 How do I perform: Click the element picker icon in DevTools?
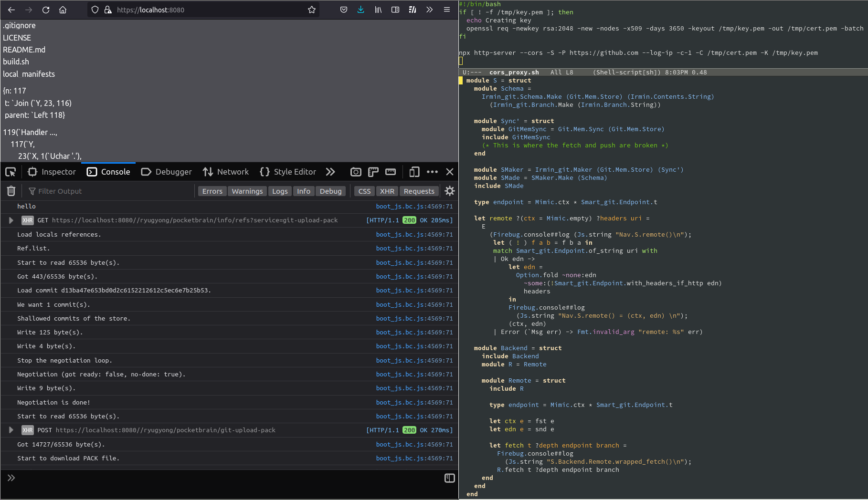pyautogui.click(x=11, y=172)
